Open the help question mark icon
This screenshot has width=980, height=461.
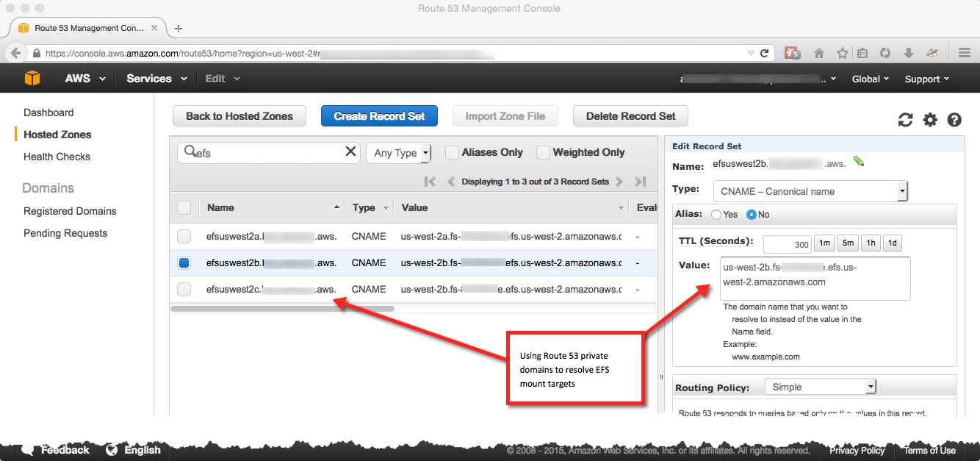(954, 120)
